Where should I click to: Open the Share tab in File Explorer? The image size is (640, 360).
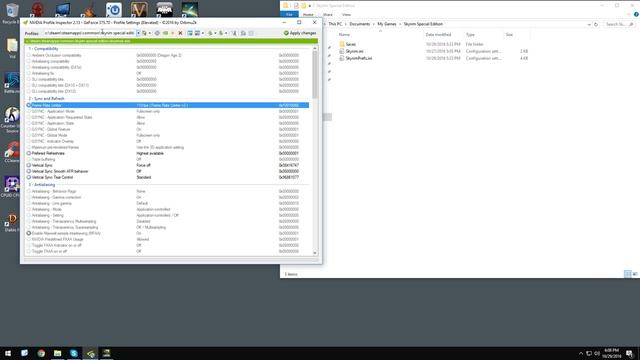[328, 15]
